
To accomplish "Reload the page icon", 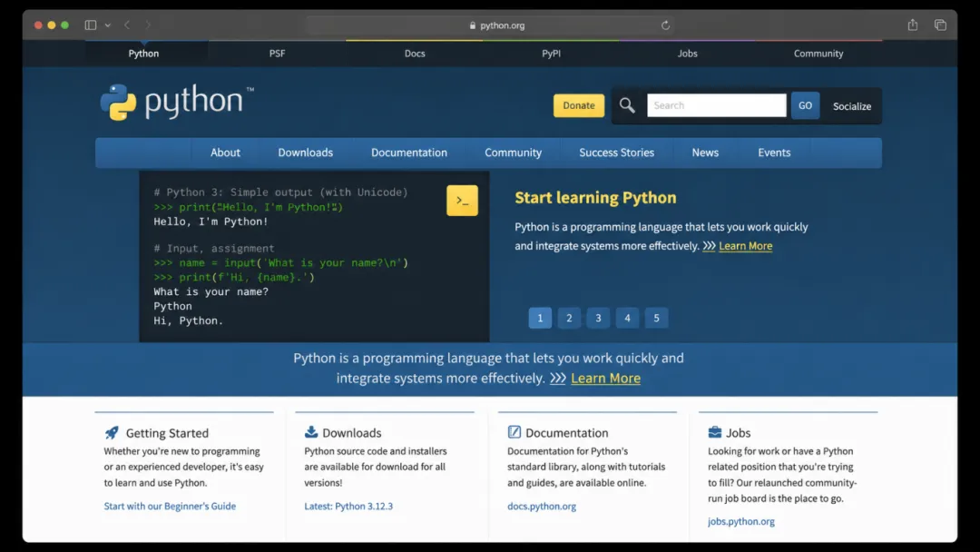I will tap(665, 25).
